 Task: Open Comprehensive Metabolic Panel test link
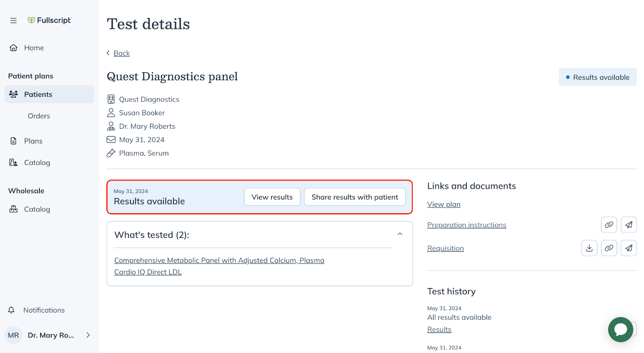219,260
